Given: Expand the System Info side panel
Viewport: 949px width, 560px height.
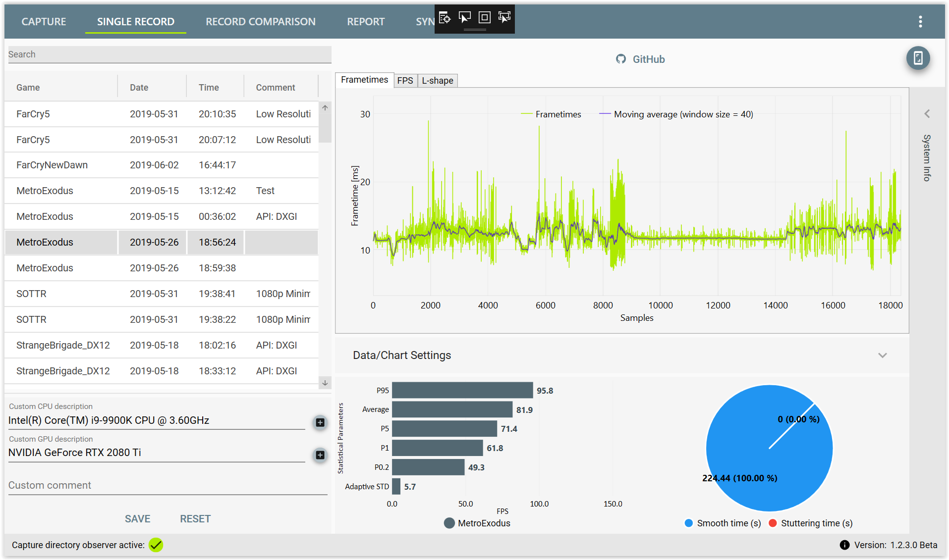Looking at the screenshot, I should 927,114.
